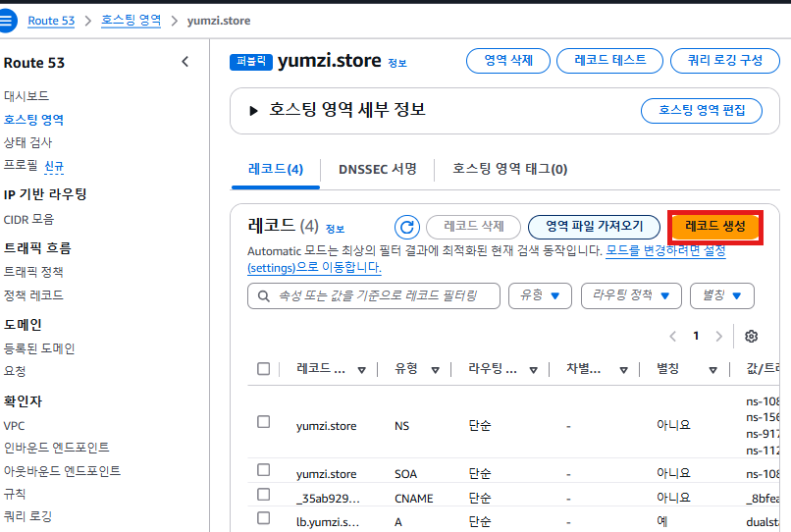This screenshot has width=791, height=532.
Task: Sort by 유형 column arrow
Action: pos(436,370)
